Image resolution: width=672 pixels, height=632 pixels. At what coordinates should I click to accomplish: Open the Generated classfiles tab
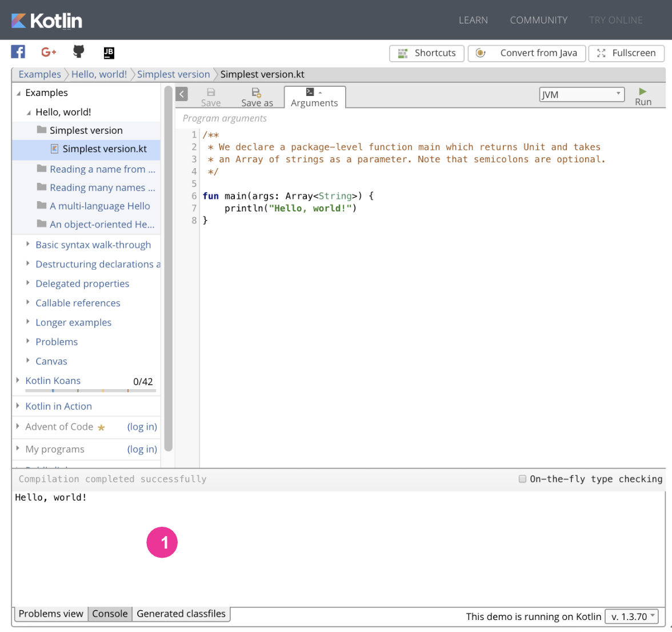pos(181,614)
